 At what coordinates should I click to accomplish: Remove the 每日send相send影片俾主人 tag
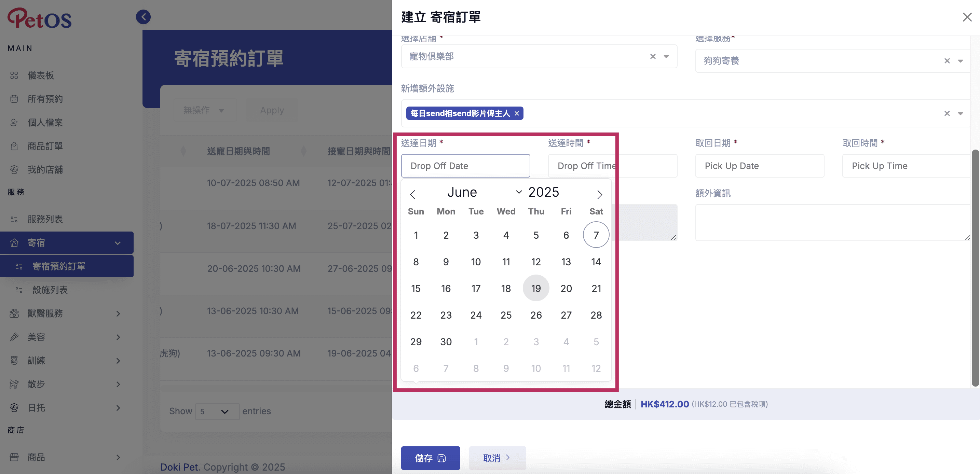[x=517, y=113]
